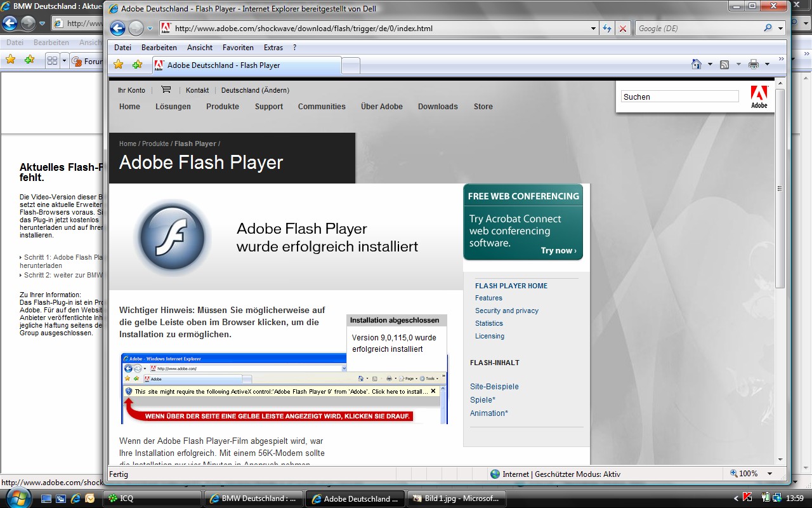Expand Home button dropdown arrow

click(x=709, y=64)
